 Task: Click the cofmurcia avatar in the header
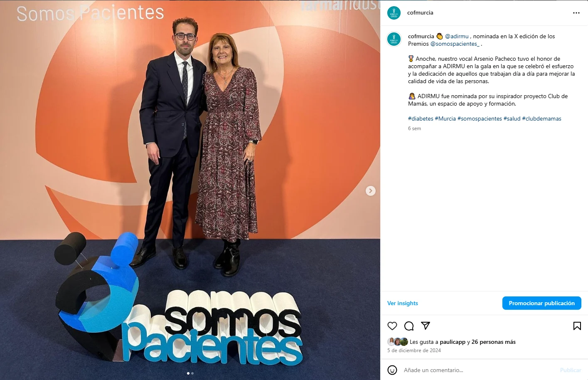(394, 13)
